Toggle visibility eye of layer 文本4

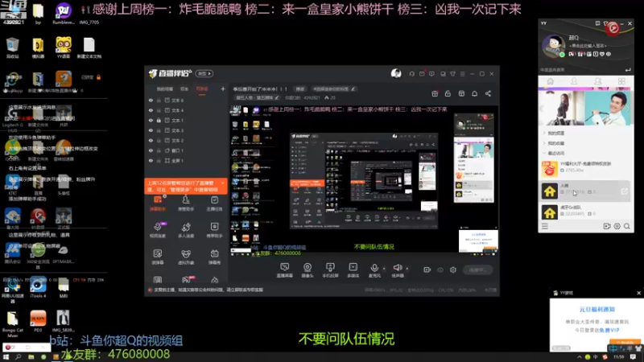[151, 110]
